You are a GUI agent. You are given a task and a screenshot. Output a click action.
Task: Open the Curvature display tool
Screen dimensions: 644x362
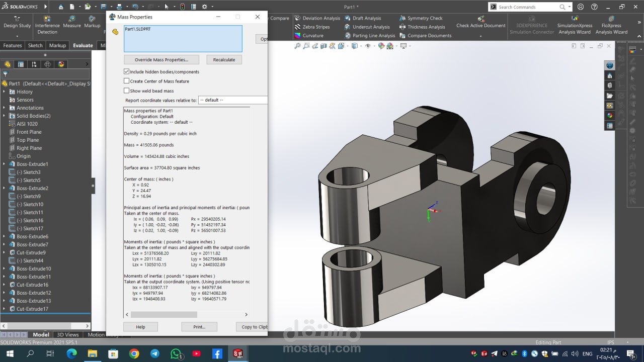[x=312, y=36]
